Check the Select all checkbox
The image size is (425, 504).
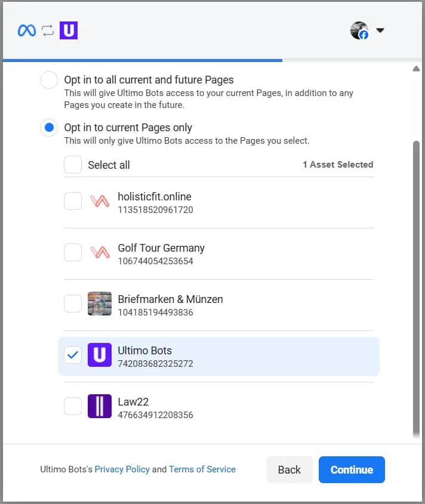(73, 165)
